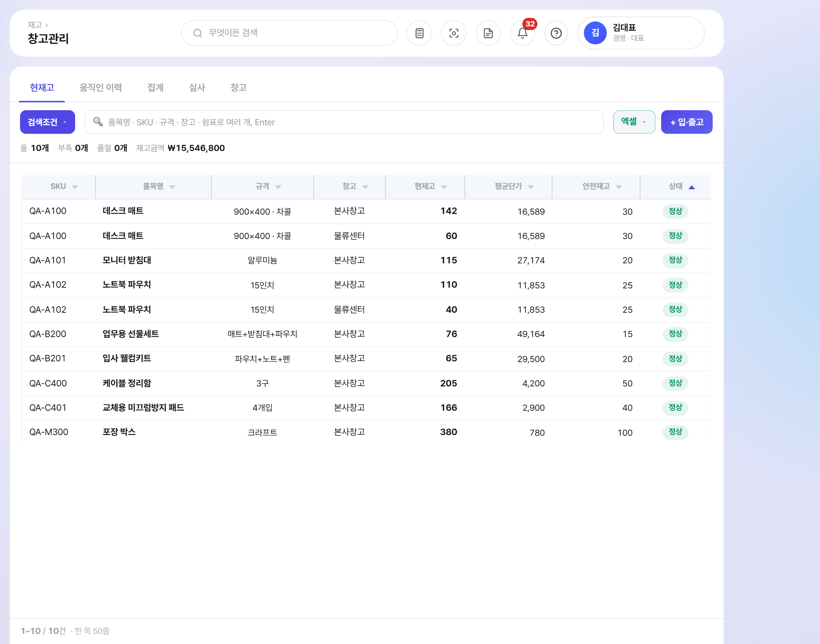Click the 부족 0개 summary count
The height and width of the screenshot is (644, 820).
[73, 148]
